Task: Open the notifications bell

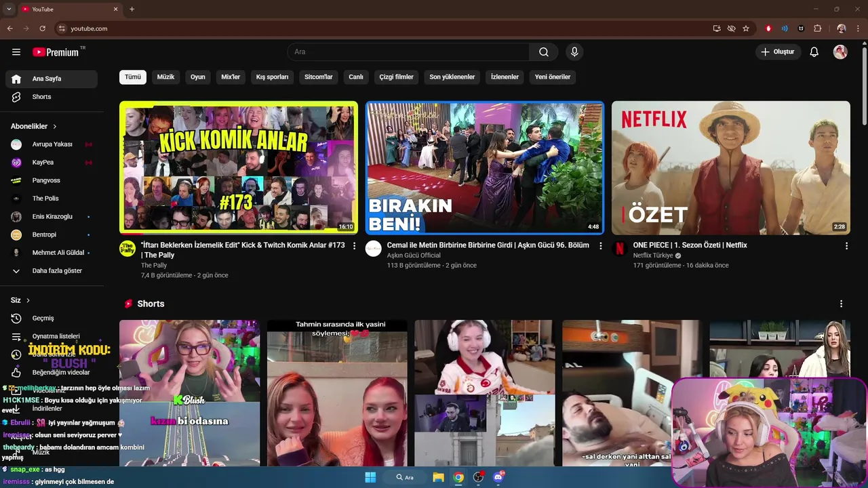Action: pos(814,52)
